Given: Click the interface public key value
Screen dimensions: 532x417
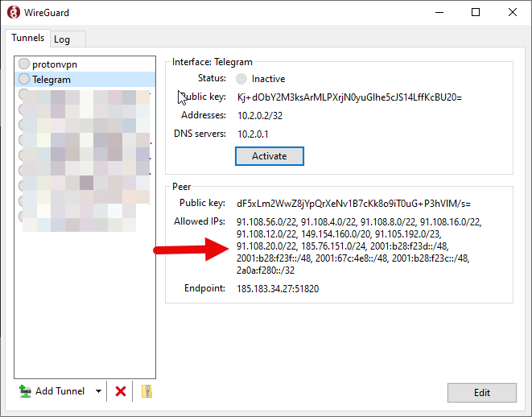Looking at the screenshot, I should [x=349, y=97].
